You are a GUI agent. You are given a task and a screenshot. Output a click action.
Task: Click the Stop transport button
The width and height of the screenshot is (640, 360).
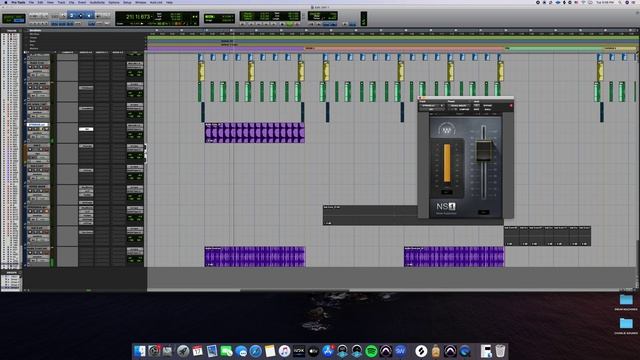click(283, 24)
